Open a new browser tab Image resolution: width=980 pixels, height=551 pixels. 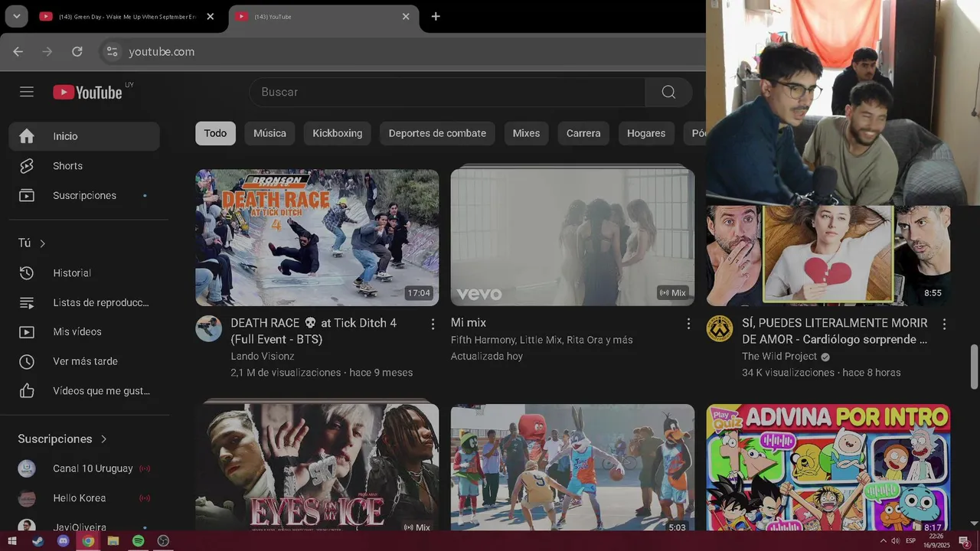[436, 16]
